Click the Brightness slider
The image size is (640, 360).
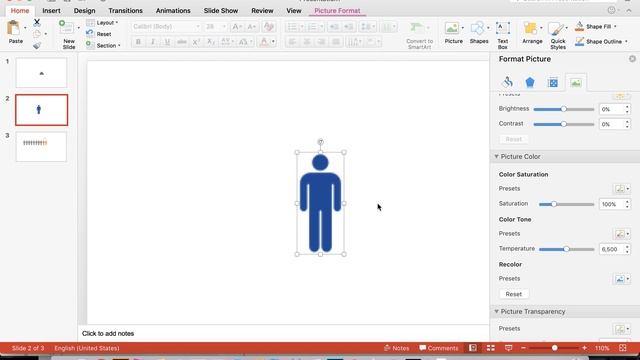tap(564, 109)
